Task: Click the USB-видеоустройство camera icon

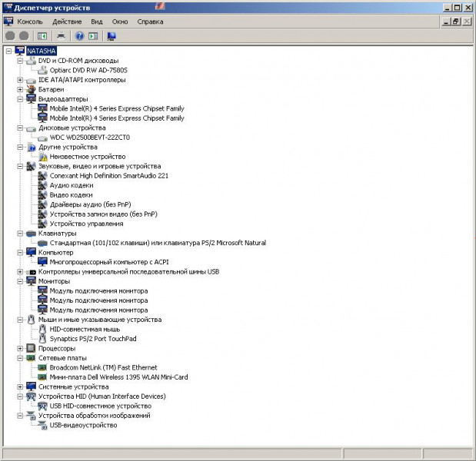Action: coord(42,425)
